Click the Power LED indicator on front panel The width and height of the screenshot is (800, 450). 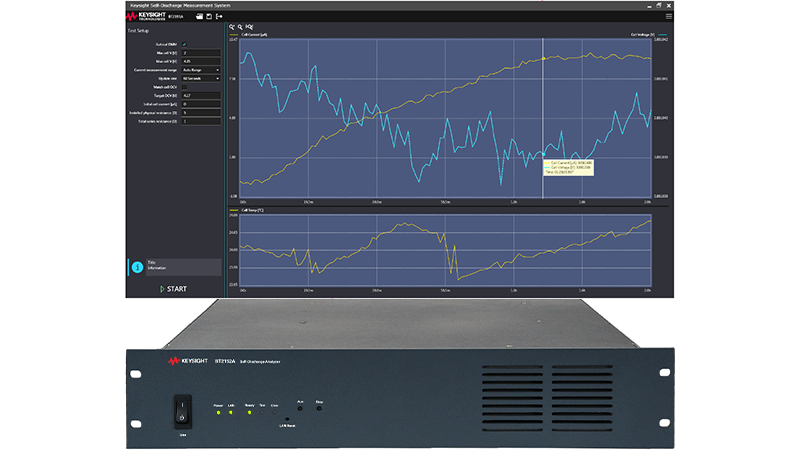(218, 412)
